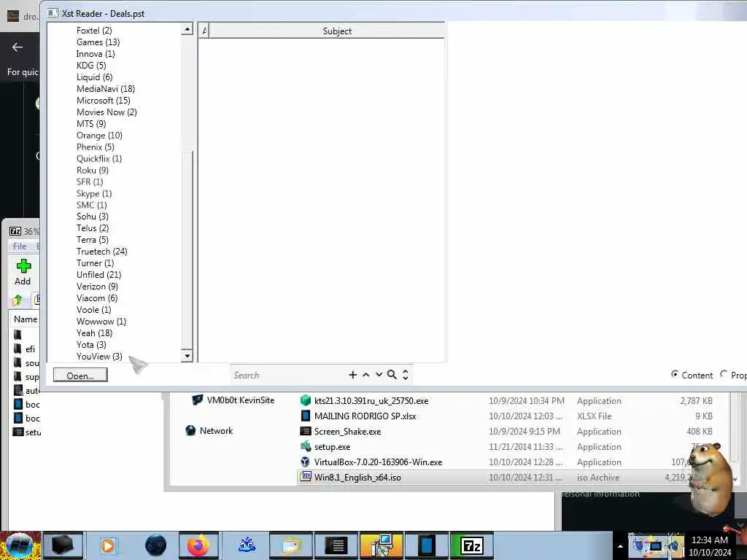Select the KDG (5) folder
The width and height of the screenshot is (747, 560).
coord(91,66)
